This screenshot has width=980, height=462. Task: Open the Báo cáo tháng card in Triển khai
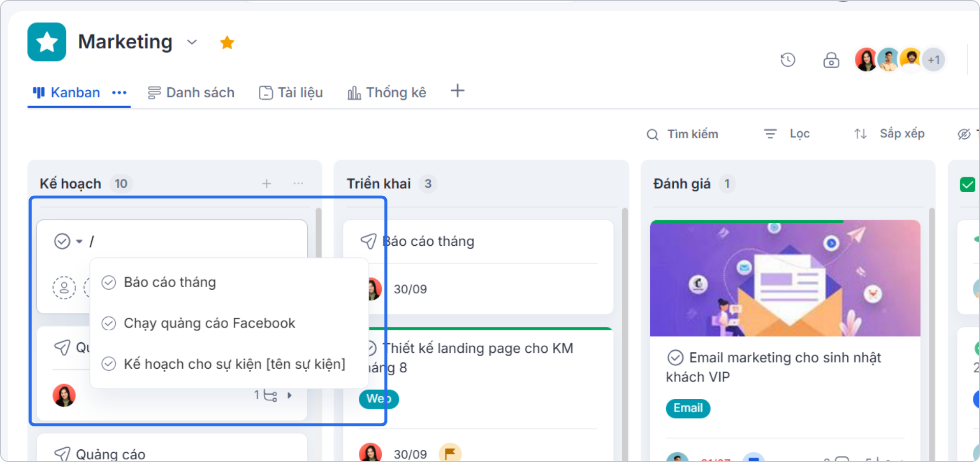click(x=478, y=267)
